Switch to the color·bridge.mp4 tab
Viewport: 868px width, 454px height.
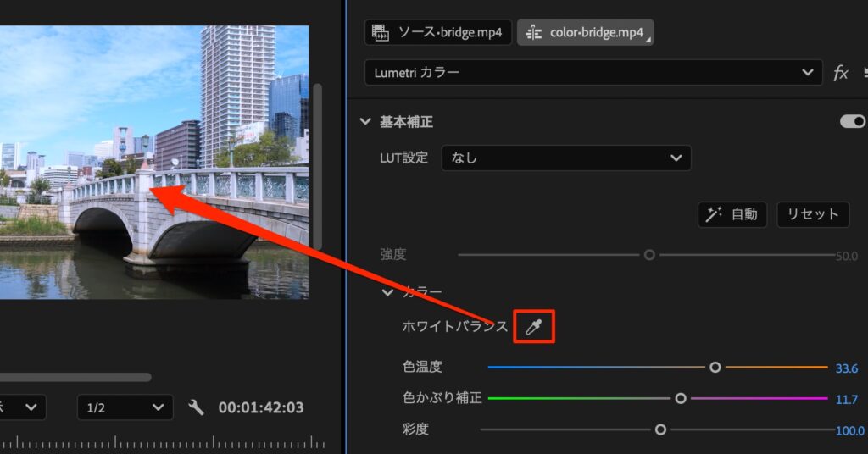(585, 33)
